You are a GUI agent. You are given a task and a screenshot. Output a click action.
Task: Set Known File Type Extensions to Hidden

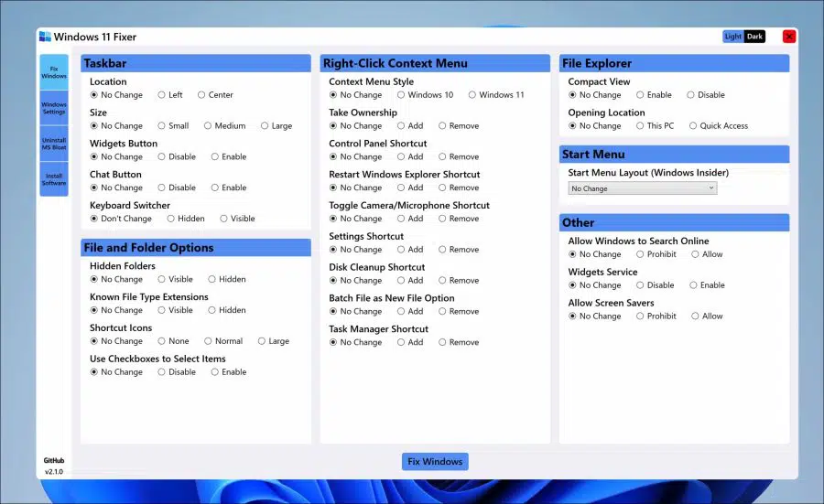[x=227, y=310]
